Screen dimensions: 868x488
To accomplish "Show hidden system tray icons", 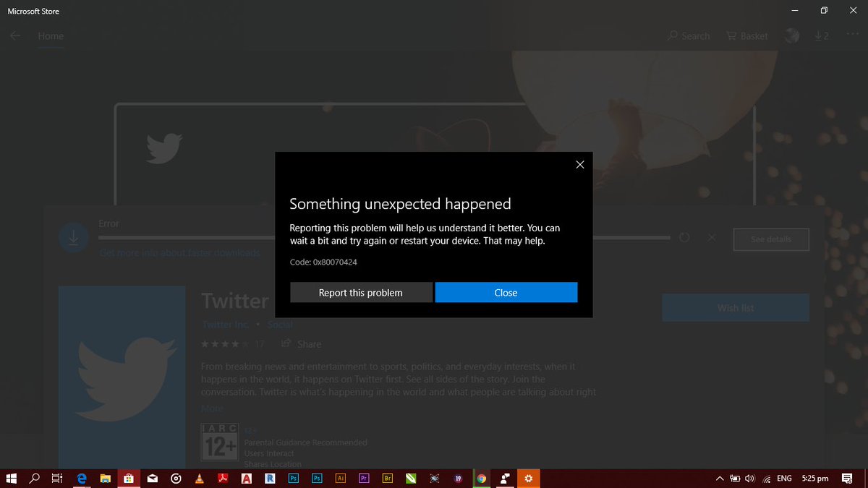I will (x=720, y=478).
